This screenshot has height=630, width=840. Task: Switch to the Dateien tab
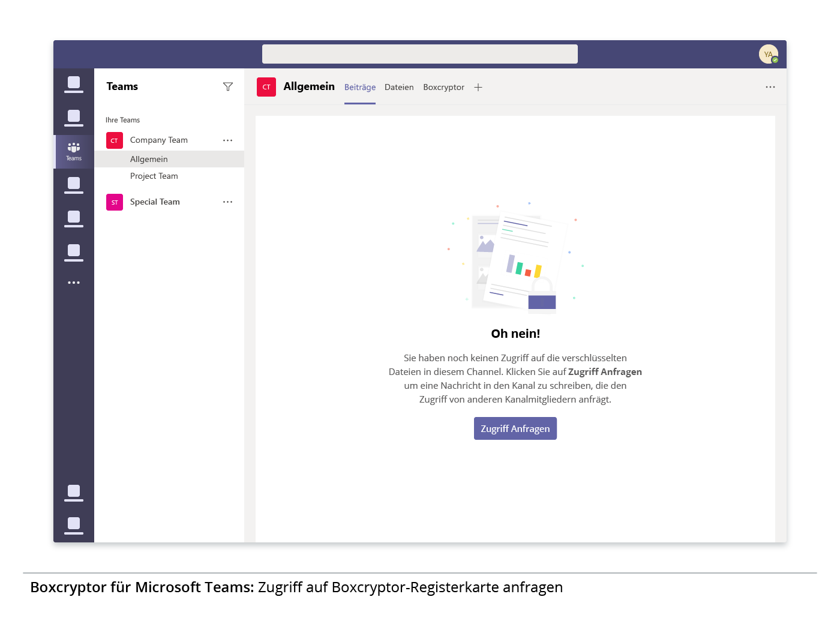coord(399,88)
